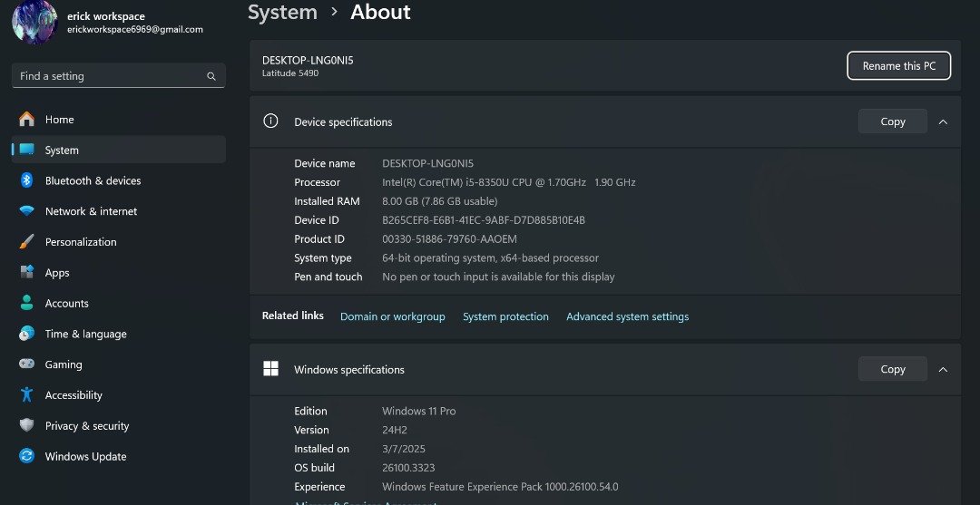Click the Bluetooth icon in sidebar

(27, 180)
